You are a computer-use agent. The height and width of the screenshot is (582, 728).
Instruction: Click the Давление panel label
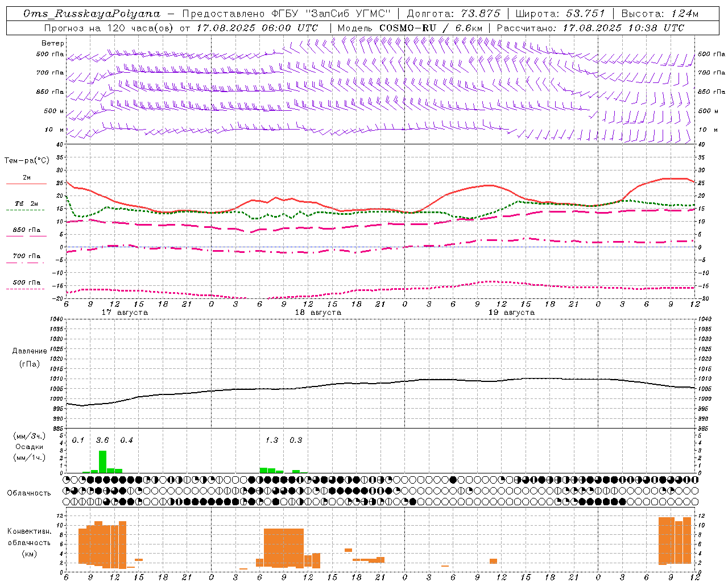click(x=30, y=351)
